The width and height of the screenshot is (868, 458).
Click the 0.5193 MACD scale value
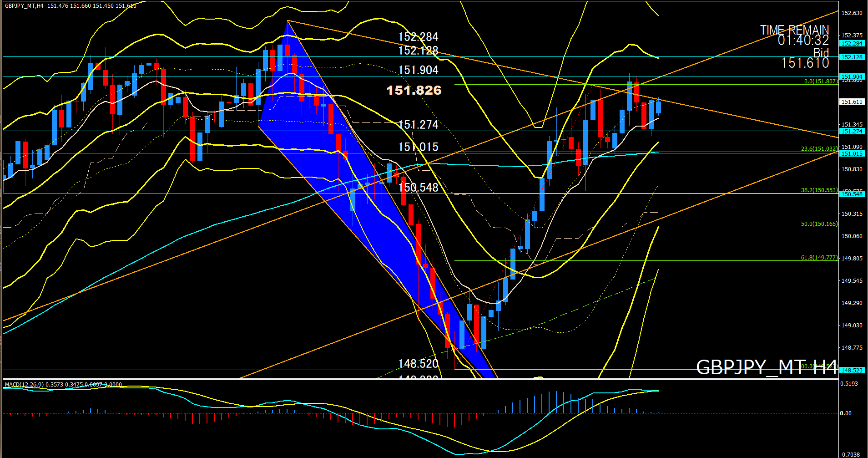[850, 384]
